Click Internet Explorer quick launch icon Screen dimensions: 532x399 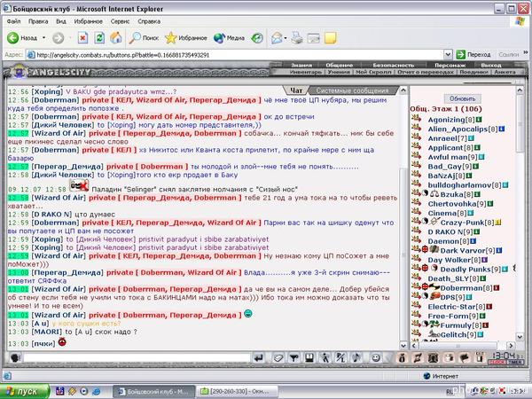[96, 392]
